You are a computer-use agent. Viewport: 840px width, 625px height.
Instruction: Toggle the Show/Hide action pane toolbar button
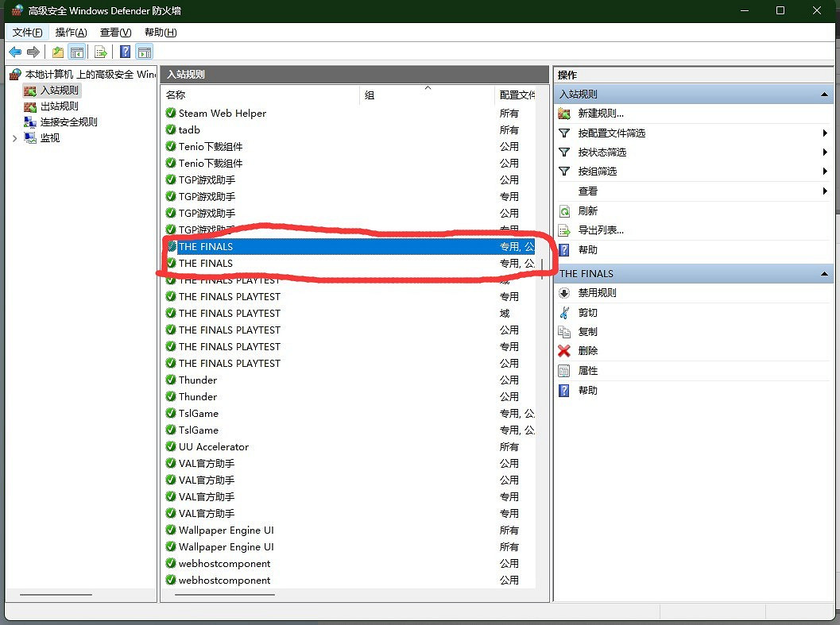144,52
